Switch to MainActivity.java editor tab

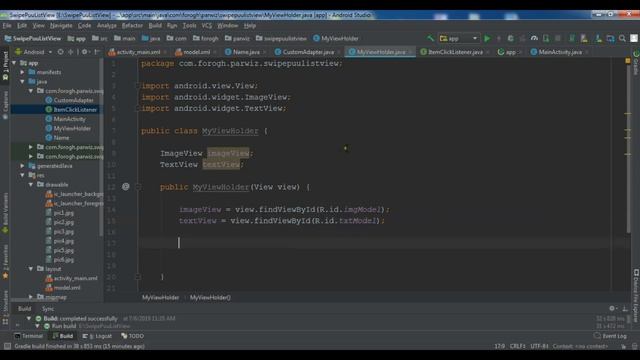point(559,52)
